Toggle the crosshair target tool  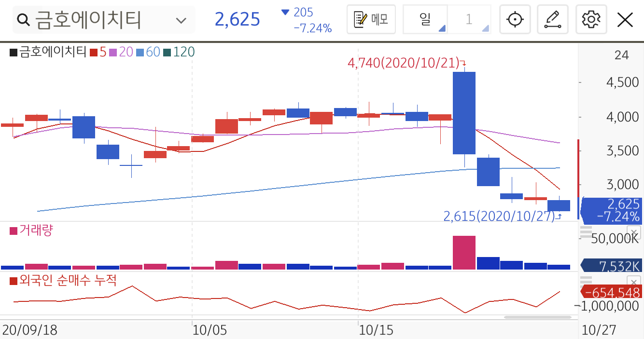515,19
